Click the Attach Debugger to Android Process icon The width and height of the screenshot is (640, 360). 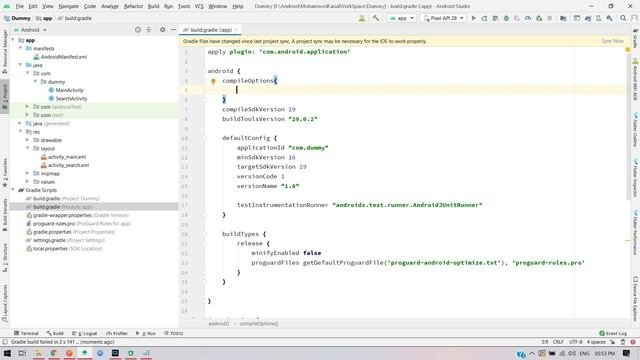(539, 18)
